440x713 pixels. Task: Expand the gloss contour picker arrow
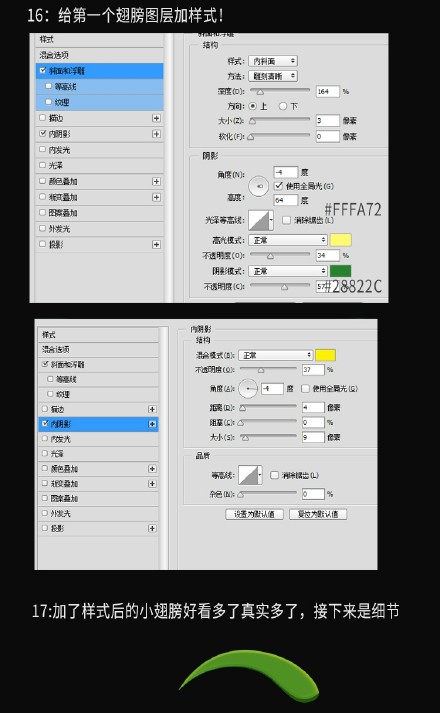pyautogui.click(x=271, y=220)
